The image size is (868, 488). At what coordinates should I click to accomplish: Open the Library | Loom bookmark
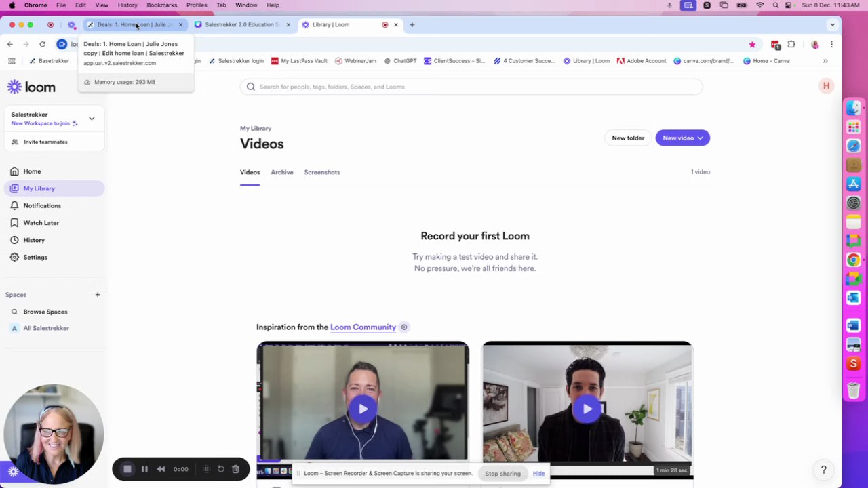(586, 61)
